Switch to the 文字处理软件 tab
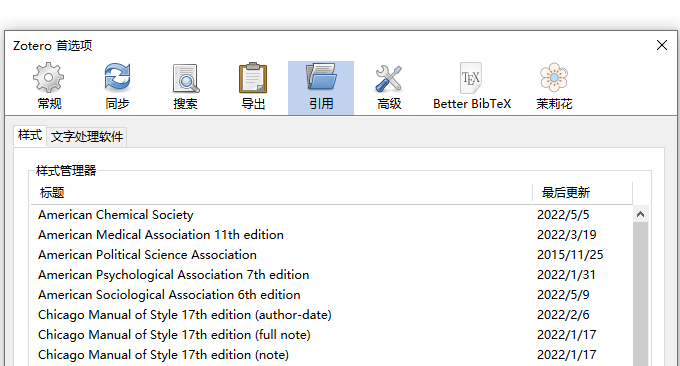The image size is (680, 366). point(87,137)
